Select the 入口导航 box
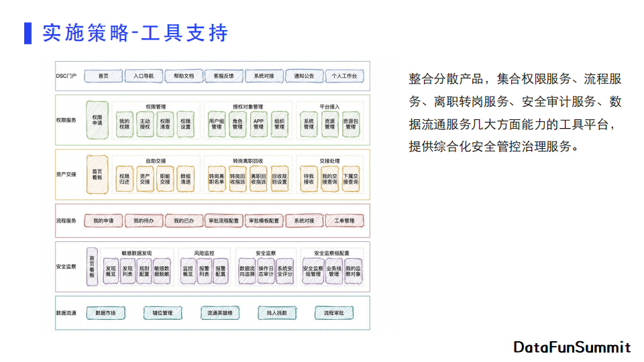Screen dimensions: 644x362 pos(144,76)
